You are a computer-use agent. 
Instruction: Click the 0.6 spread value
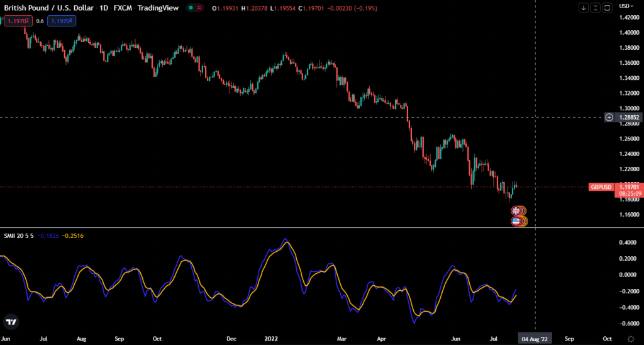point(40,21)
